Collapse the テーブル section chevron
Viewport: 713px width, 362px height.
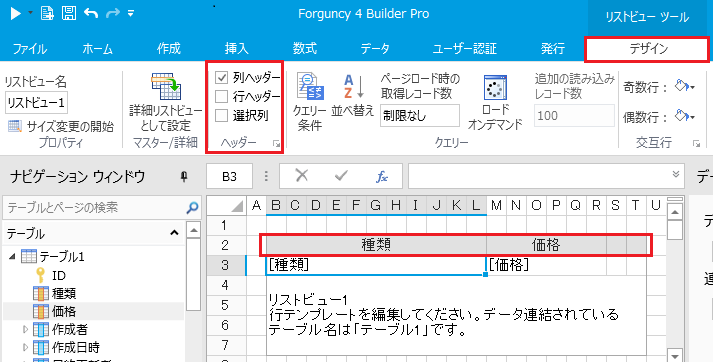(174, 233)
